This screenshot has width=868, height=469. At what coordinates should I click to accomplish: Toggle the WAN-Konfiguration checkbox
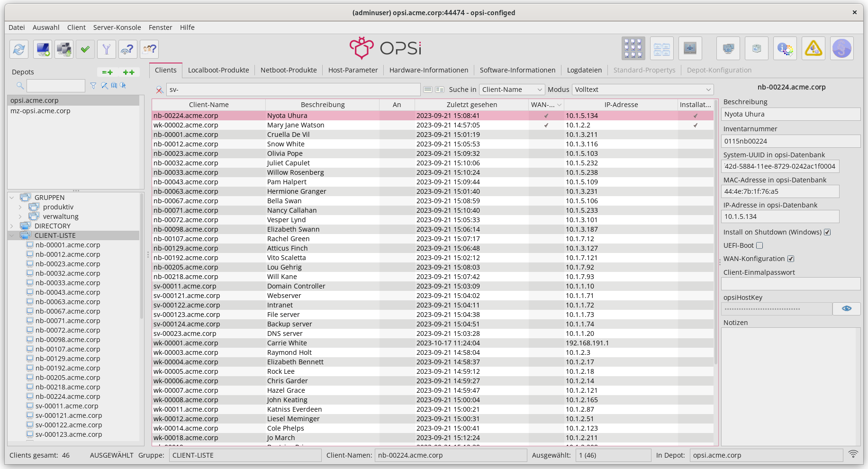tap(791, 259)
